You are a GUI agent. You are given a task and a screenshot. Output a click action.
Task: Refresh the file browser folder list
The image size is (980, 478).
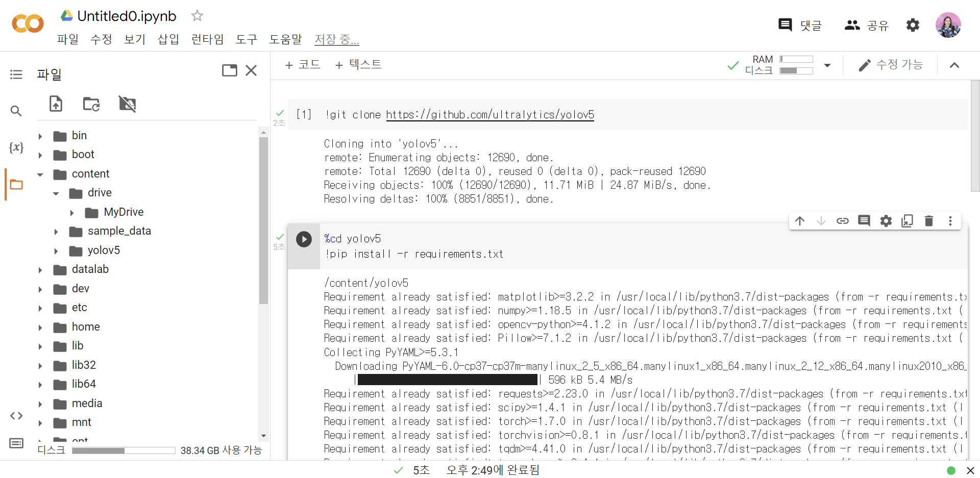point(91,104)
